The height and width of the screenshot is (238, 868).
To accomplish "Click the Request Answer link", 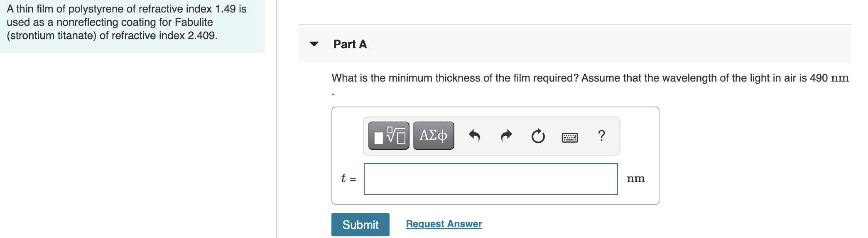I will 444,224.
